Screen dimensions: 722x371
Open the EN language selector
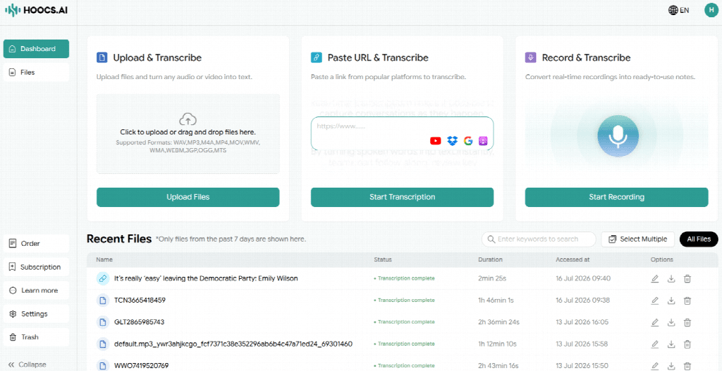[679, 10]
